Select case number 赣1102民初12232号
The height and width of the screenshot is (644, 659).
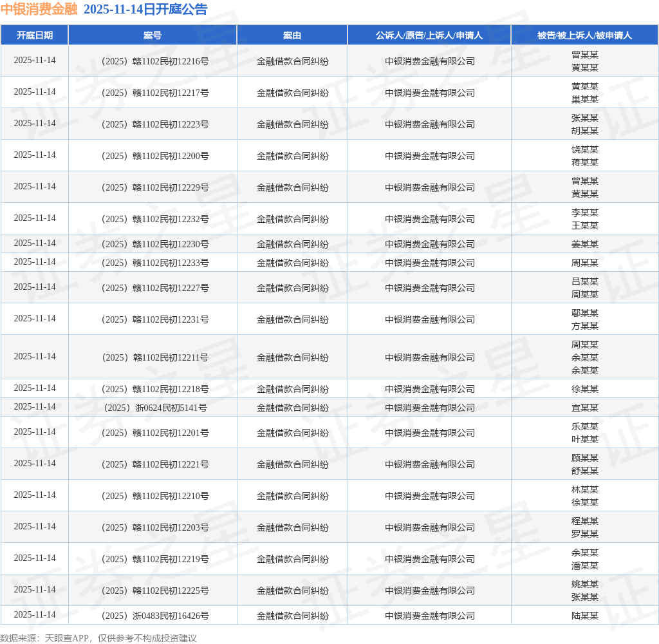[x=155, y=219]
